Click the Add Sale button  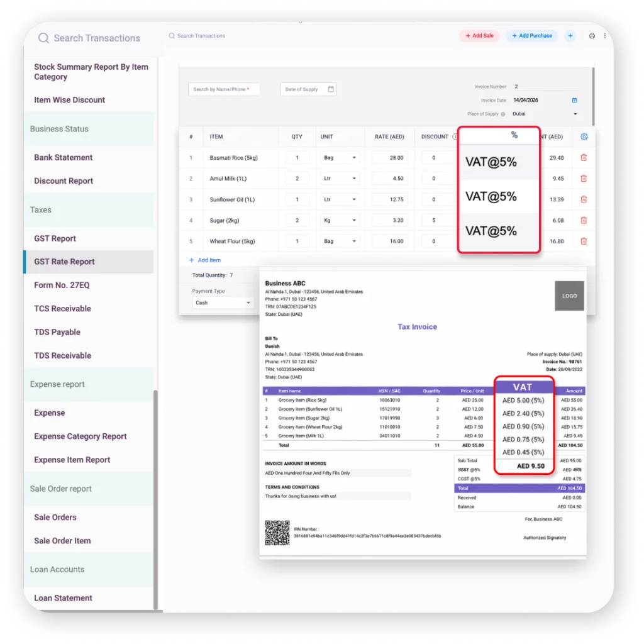(479, 36)
